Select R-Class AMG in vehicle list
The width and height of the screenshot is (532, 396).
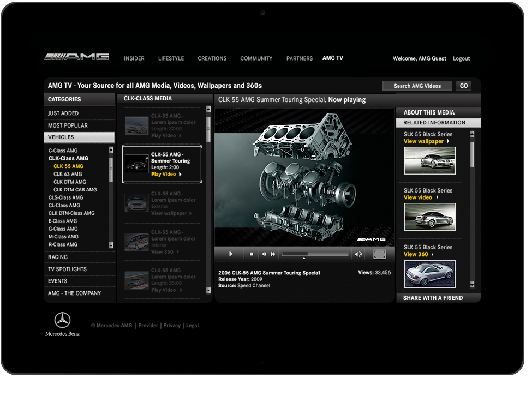63,244
